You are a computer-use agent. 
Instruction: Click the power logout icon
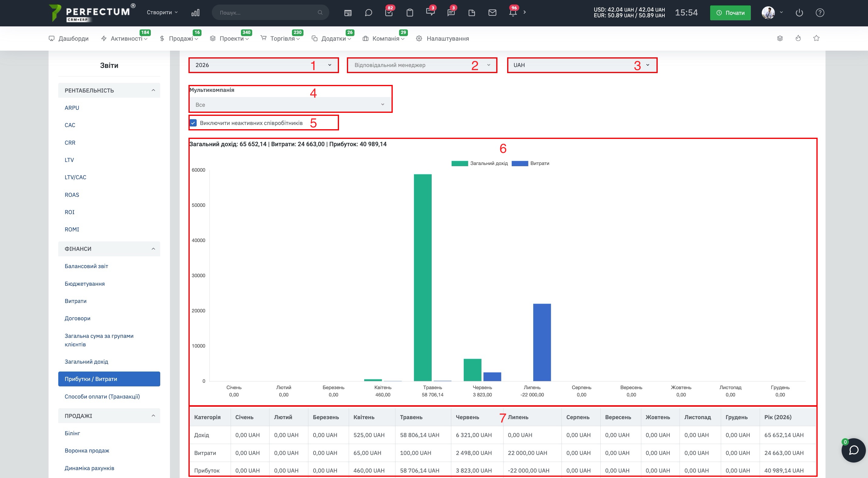pos(799,13)
